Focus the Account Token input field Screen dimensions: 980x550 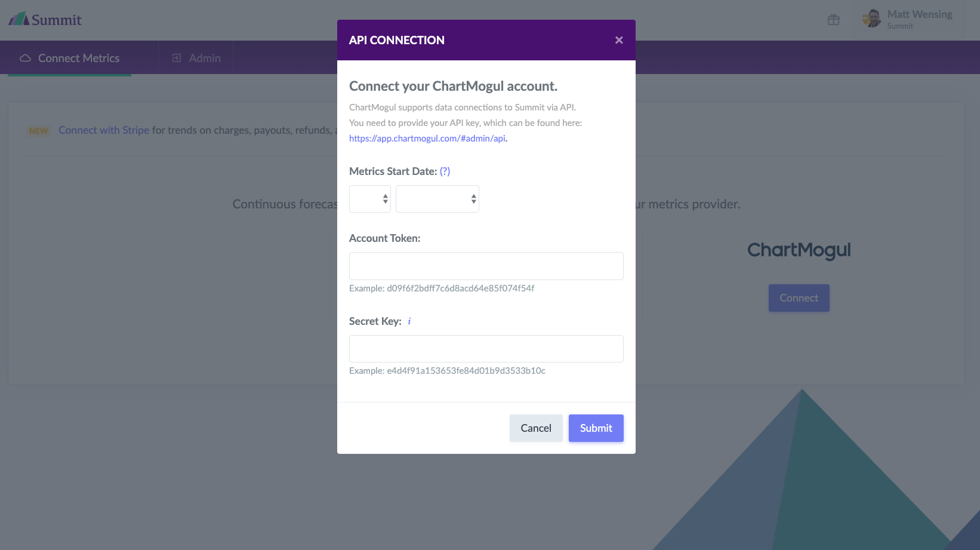pyautogui.click(x=486, y=266)
